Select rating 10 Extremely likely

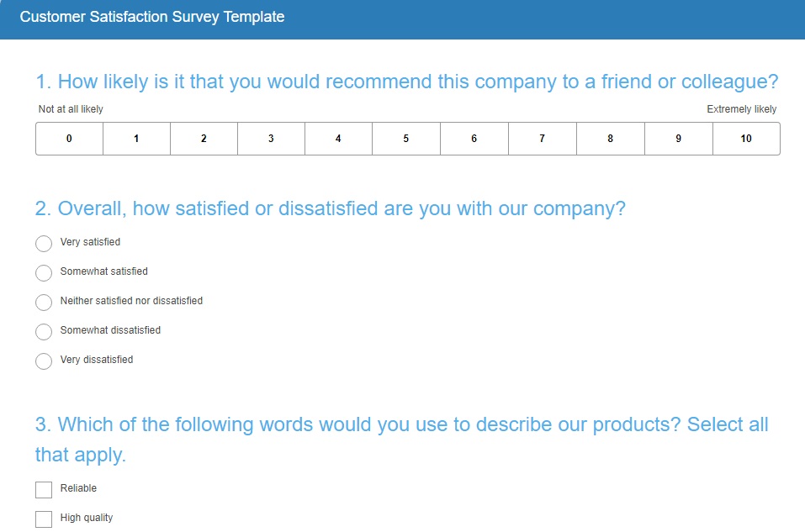tap(746, 139)
